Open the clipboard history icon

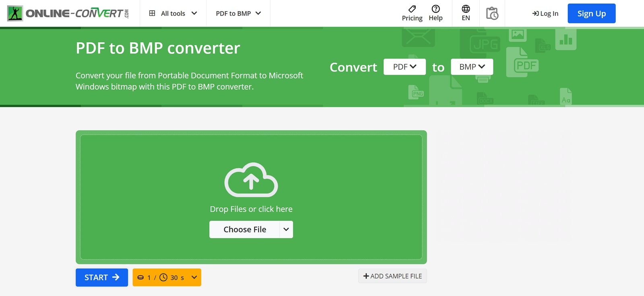pyautogui.click(x=492, y=13)
